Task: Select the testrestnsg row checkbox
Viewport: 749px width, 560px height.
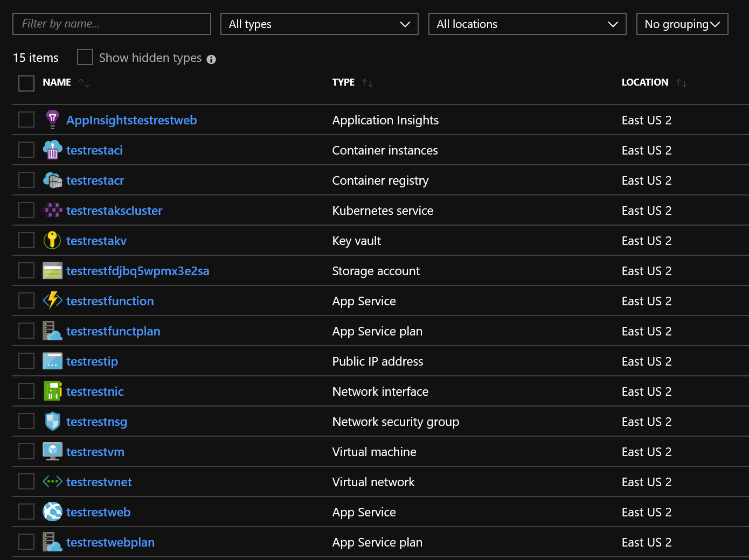Action: (26, 421)
